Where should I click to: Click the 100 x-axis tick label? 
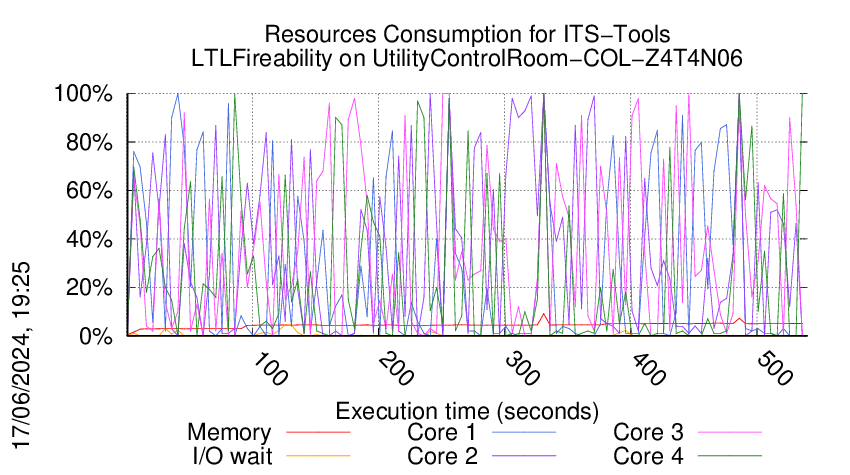pyautogui.click(x=270, y=369)
